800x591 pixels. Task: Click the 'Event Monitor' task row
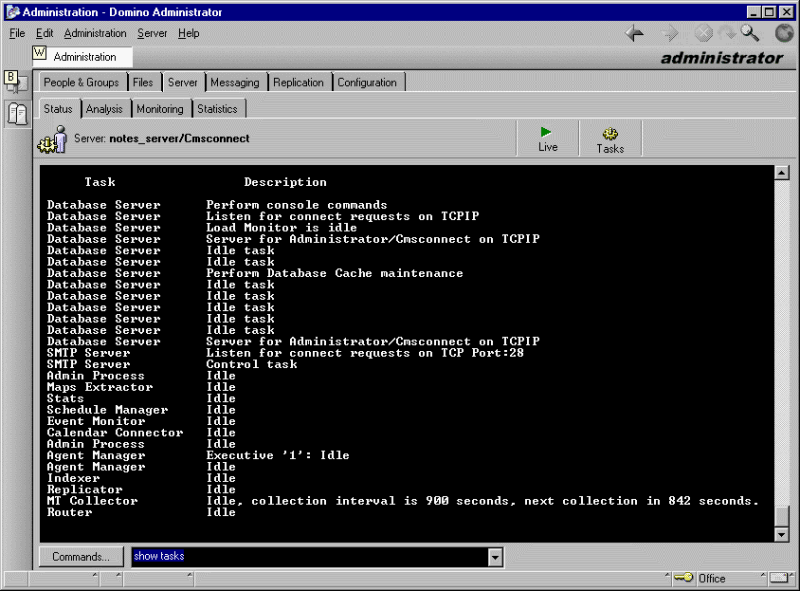pos(141,421)
